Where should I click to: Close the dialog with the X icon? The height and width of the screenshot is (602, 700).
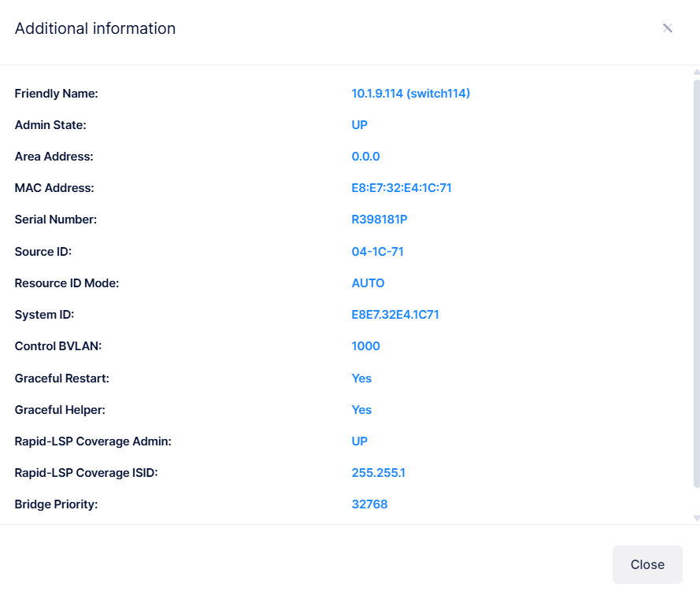tap(667, 28)
